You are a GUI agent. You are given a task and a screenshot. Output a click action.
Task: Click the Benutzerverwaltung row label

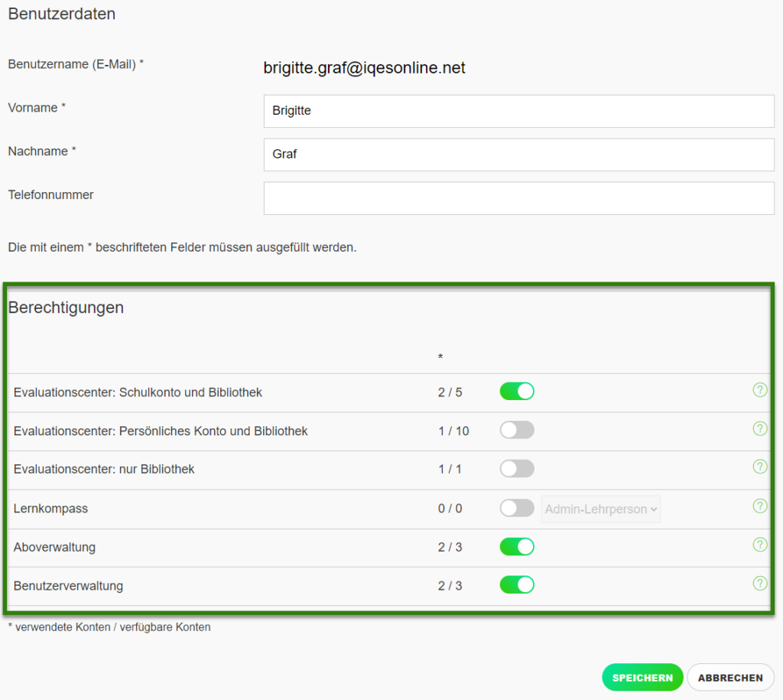tap(68, 585)
